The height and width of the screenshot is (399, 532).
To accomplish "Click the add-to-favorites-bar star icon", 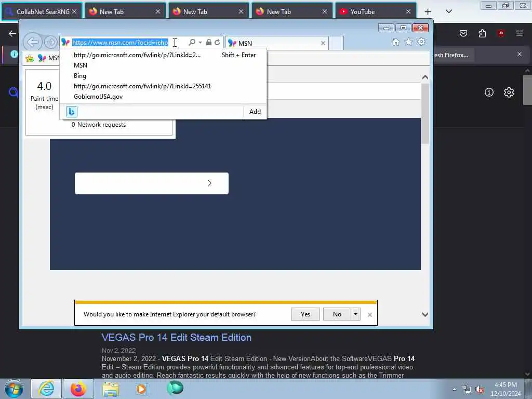I will pos(30,58).
